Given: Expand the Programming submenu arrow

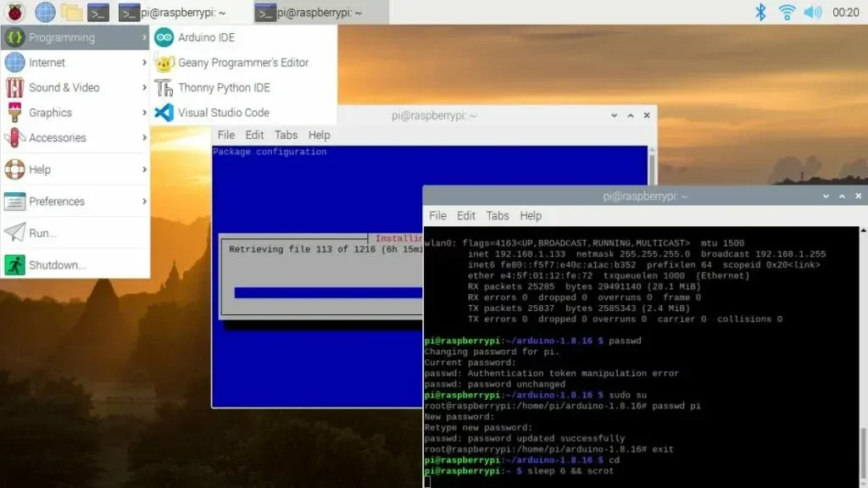Looking at the screenshot, I should point(144,37).
